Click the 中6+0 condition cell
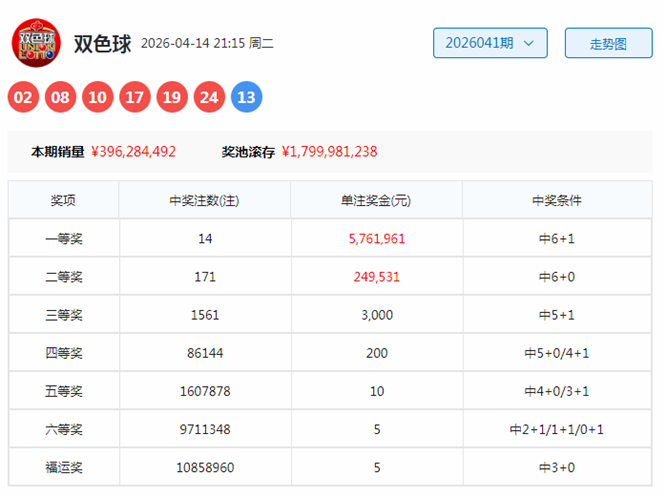This screenshot has width=664, height=494. pos(557,277)
